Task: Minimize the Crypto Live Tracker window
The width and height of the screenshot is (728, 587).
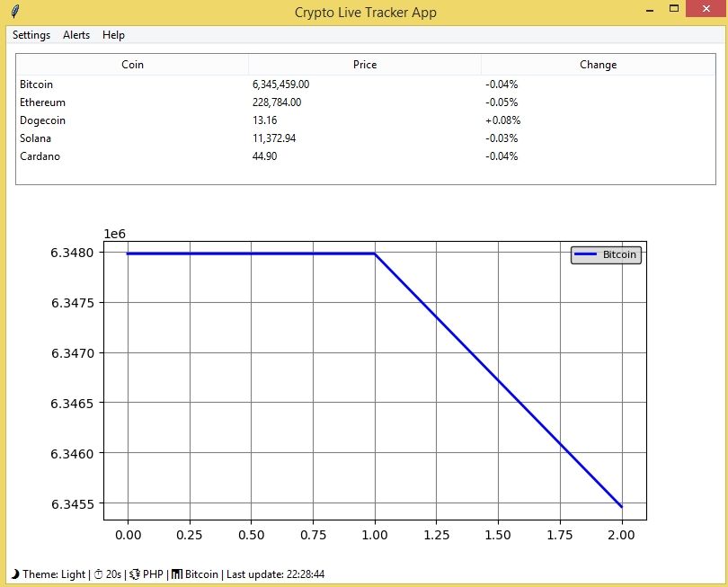Action: click(x=650, y=9)
